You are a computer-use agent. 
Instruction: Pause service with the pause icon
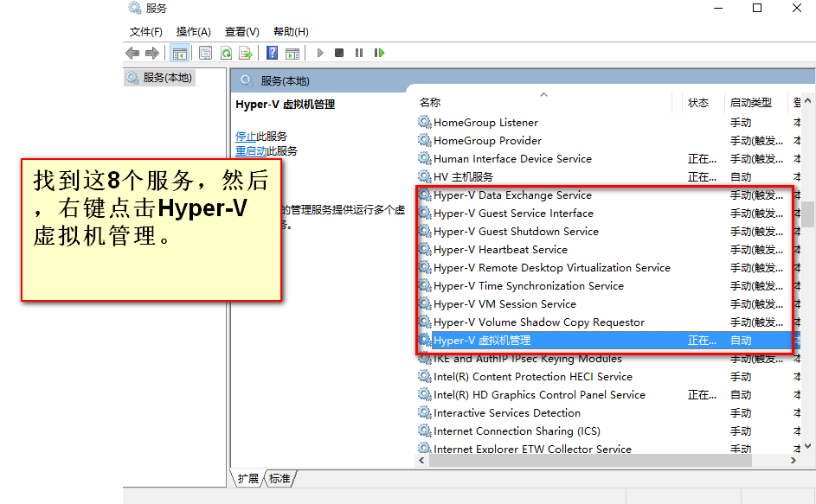[359, 53]
